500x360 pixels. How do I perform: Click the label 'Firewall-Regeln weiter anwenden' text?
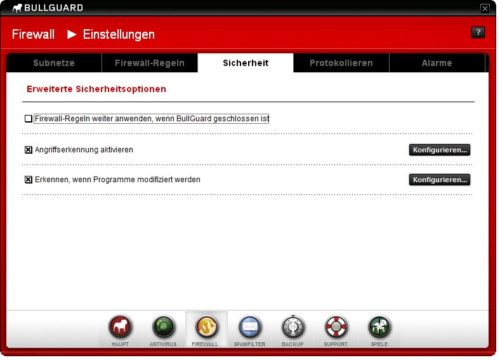(152, 119)
